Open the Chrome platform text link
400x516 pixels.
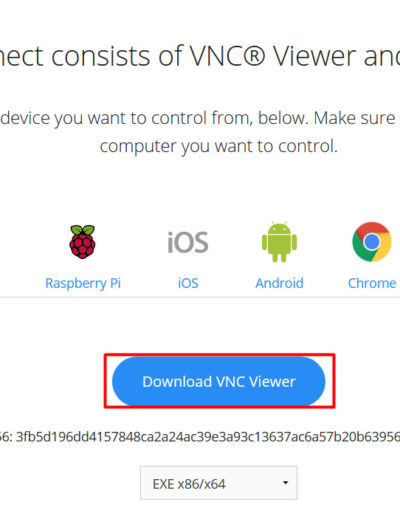372,283
